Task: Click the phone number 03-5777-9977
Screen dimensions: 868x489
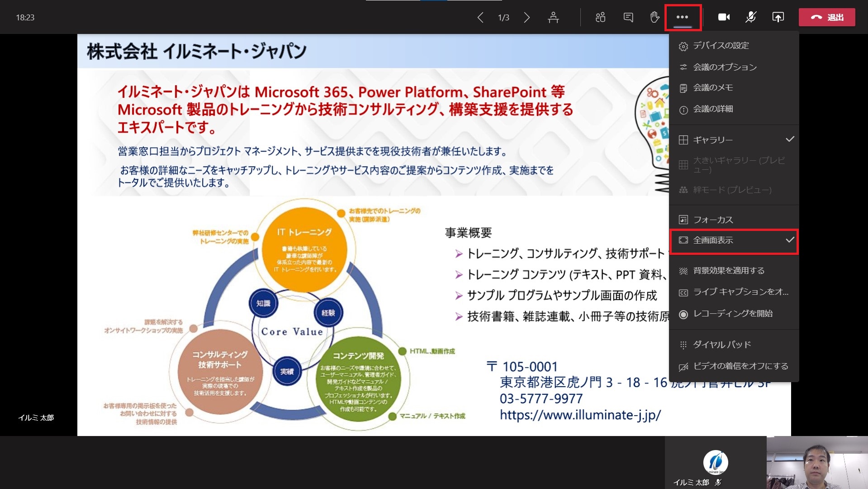Action: tap(541, 399)
